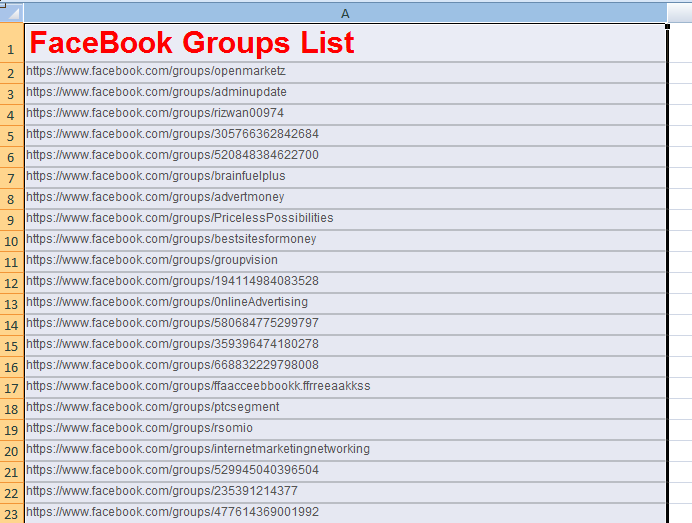Select row 18 header
Viewport: 692px width, 523px height.
12,408
